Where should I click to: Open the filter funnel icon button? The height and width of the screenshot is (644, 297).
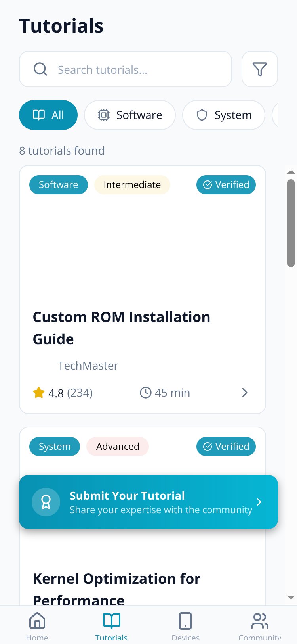(x=260, y=69)
